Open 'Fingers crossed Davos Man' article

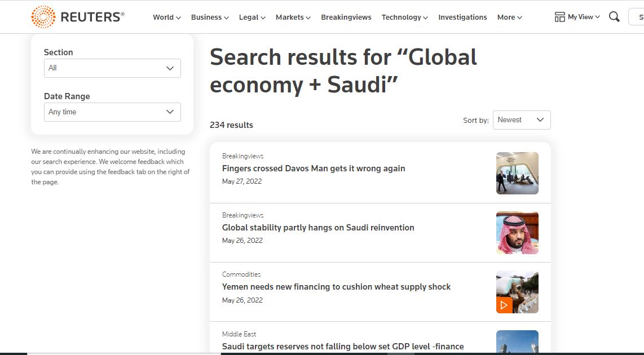coord(314,168)
